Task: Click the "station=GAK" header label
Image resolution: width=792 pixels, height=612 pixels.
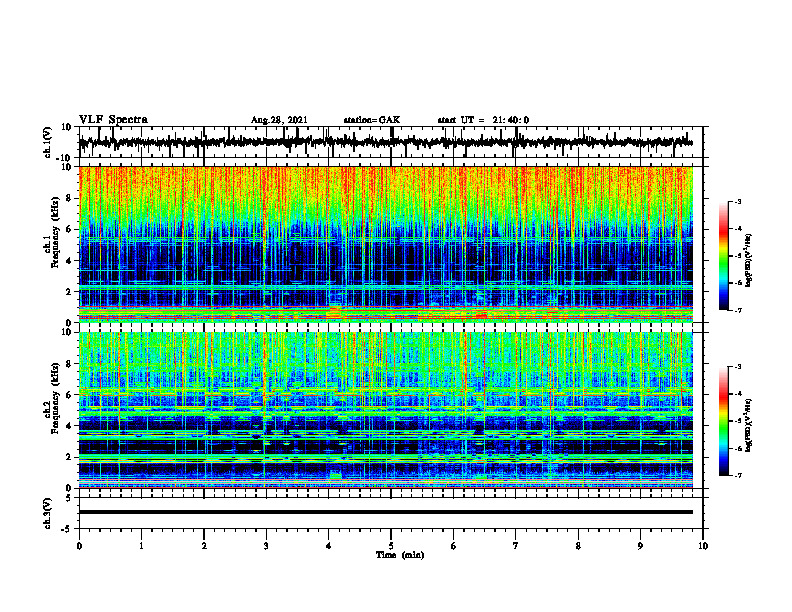Action: click(372, 120)
